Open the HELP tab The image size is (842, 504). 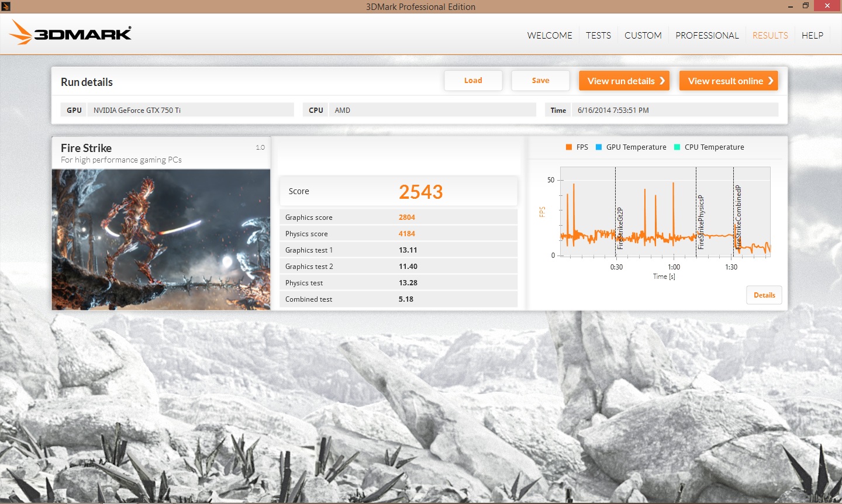pos(812,35)
